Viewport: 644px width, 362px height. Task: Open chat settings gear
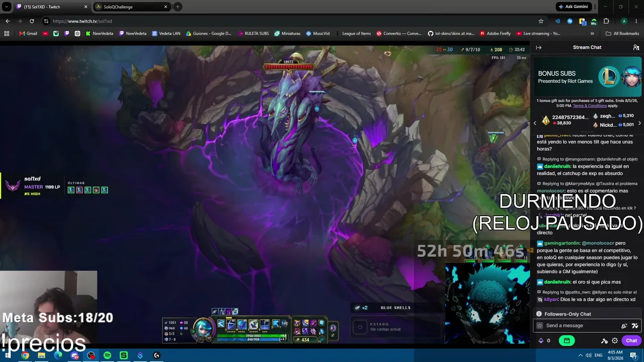pos(615,340)
